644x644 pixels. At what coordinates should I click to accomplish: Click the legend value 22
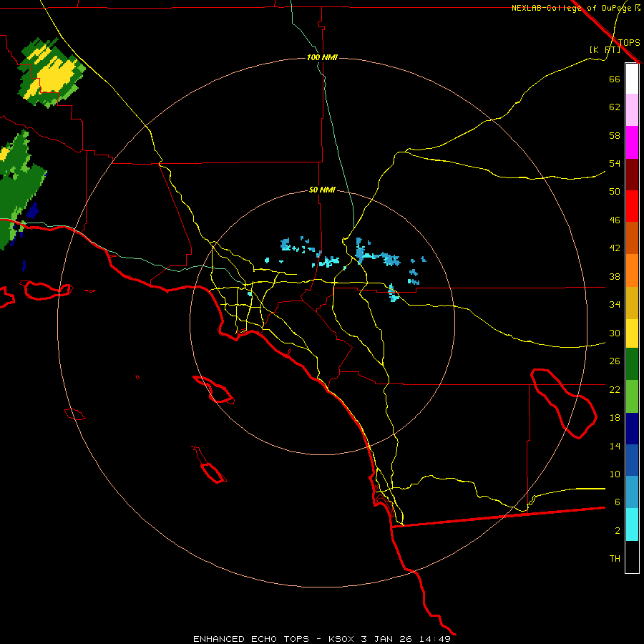pos(615,389)
